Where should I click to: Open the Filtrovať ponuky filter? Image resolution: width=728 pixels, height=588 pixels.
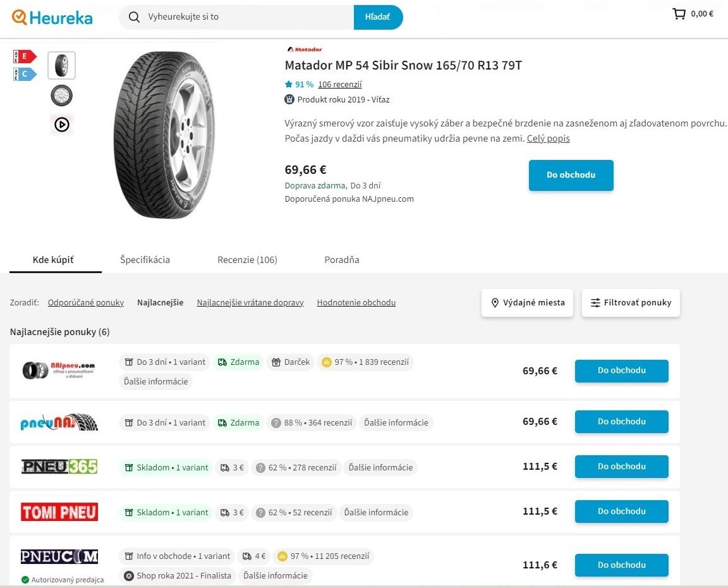point(631,303)
